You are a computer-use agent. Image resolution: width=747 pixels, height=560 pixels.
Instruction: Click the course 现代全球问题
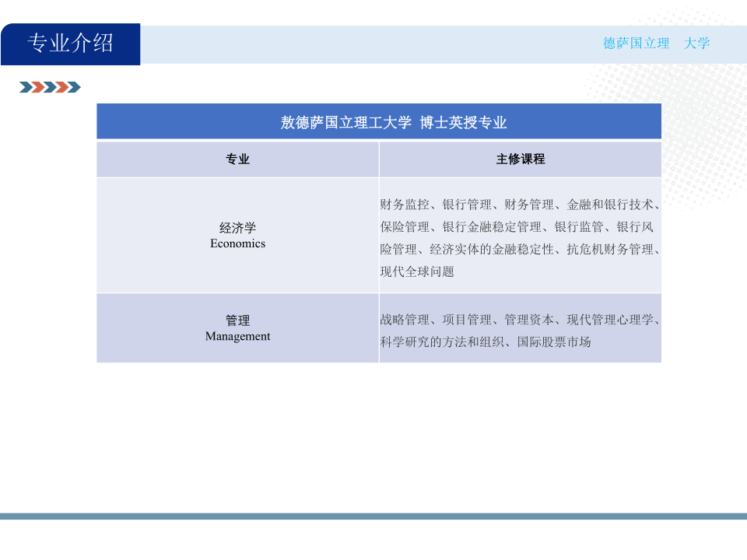(x=417, y=271)
